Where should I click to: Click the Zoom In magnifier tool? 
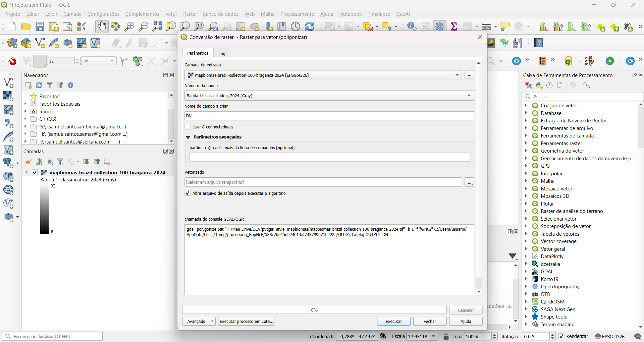[129, 26]
